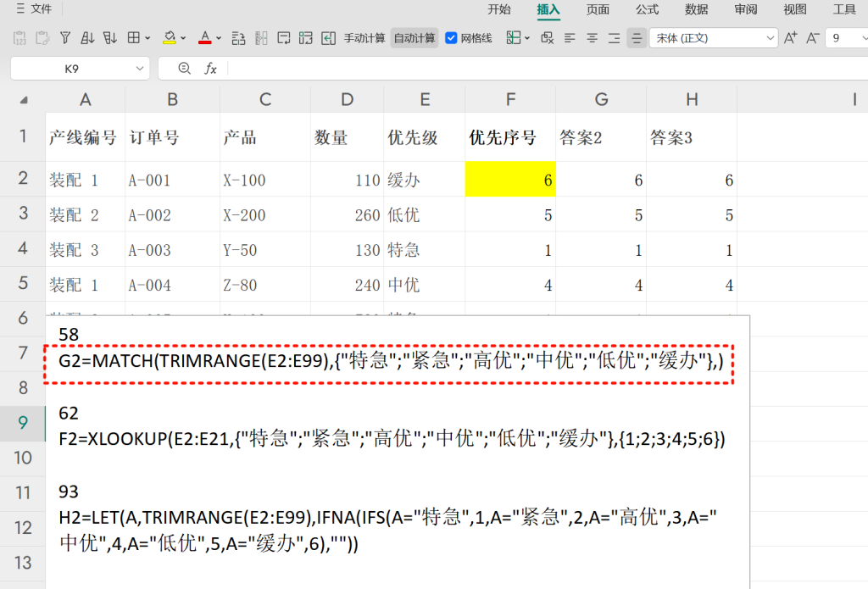Image resolution: width=868 pixels, height=589 pixels.
Task: Click the 产线编号 header cell
Action: coord(86,137)
